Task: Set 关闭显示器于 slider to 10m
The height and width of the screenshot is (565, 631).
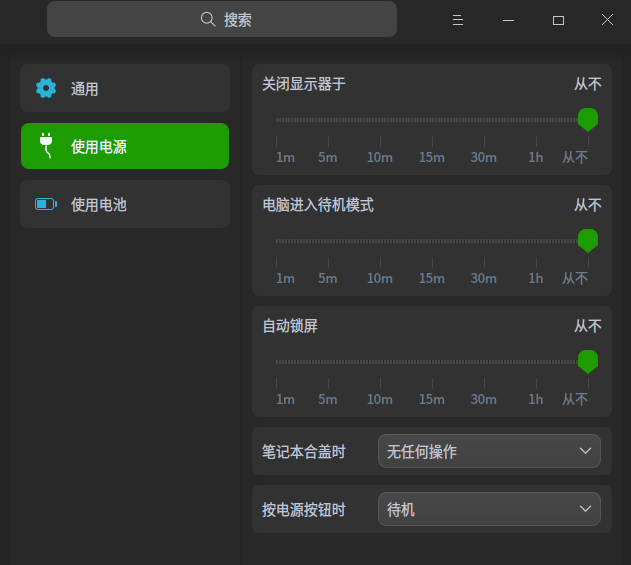Action: 380,120
